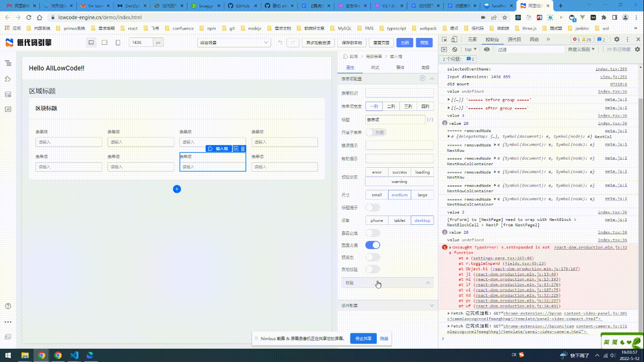This screenshot has height=362, width=644.
Task: Copy the selected input using the copy icon
Action: tap(236, 149)
